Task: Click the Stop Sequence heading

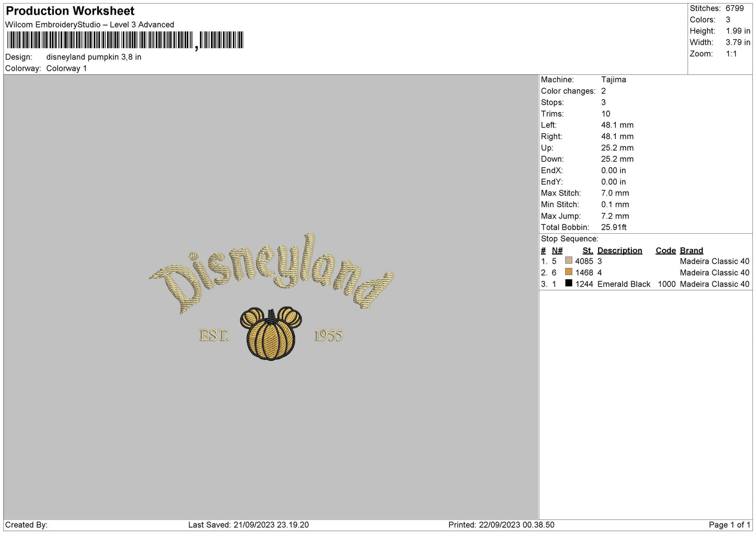Action: [569, 239]
